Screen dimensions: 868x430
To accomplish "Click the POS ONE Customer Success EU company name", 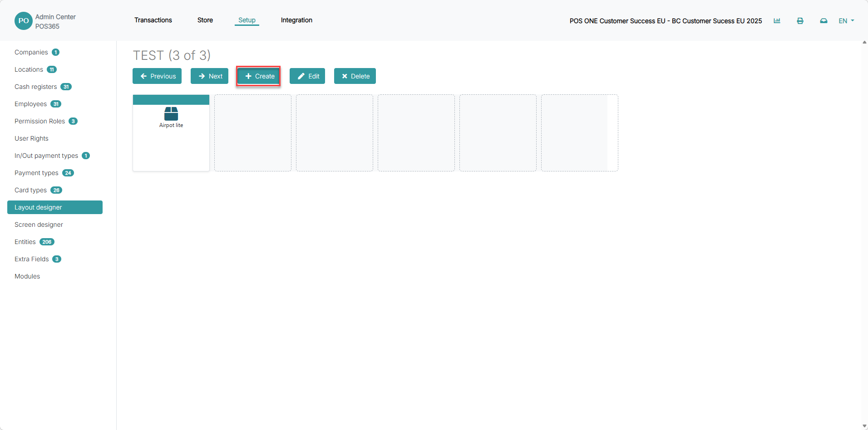I will coord(666,21).
